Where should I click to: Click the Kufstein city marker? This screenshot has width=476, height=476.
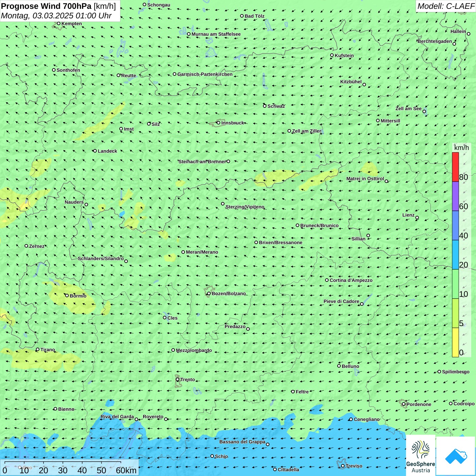332,55
